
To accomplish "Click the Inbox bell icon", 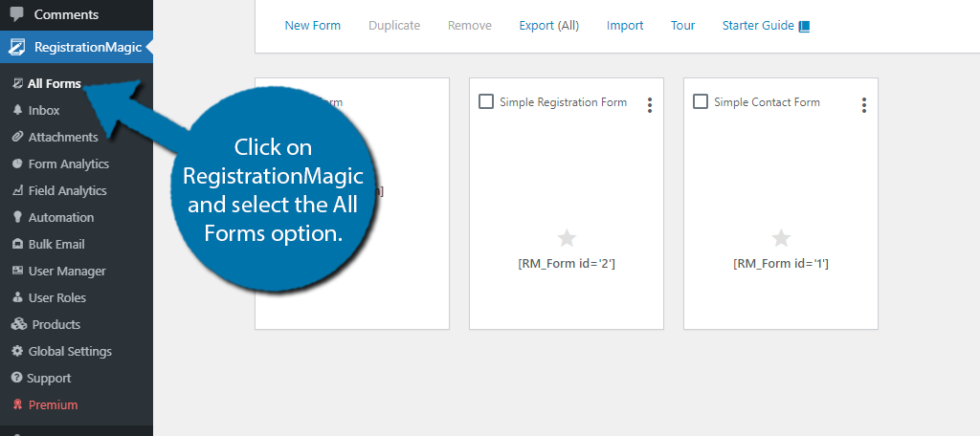I will pyautogui.click(x=17, y=110).
